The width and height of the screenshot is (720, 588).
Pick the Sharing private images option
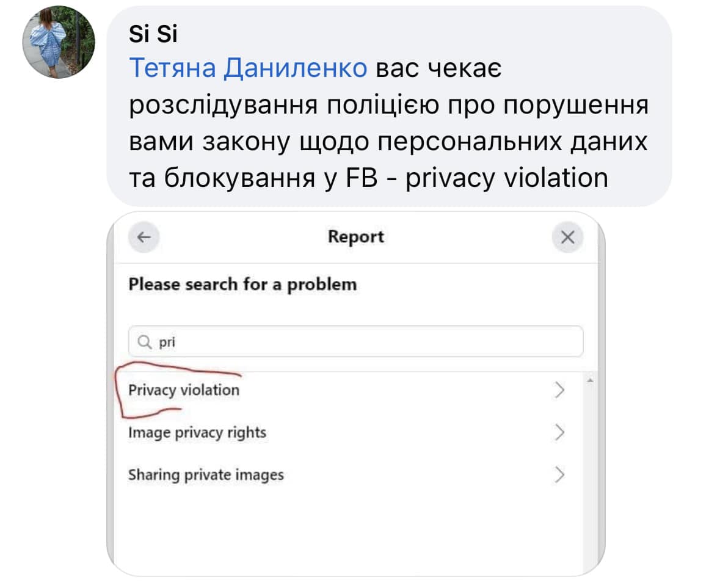point(206,475)
